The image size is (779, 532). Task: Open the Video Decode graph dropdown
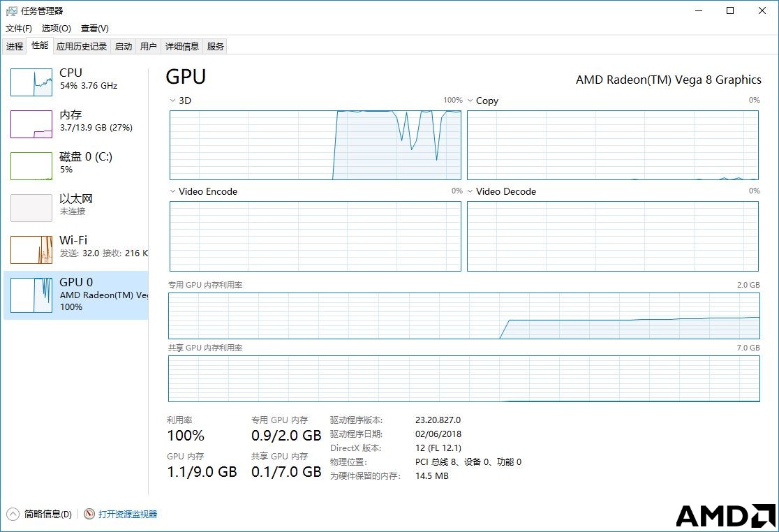(470, 191)
